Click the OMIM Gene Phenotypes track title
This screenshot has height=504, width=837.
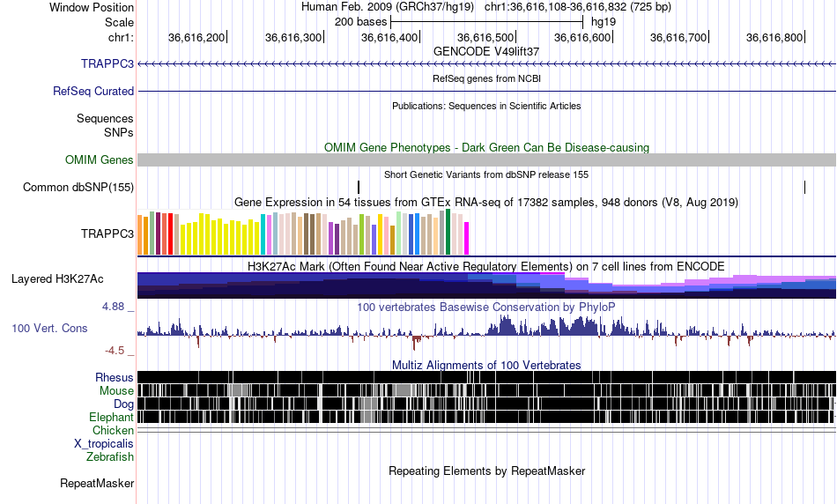coord(486,148)
